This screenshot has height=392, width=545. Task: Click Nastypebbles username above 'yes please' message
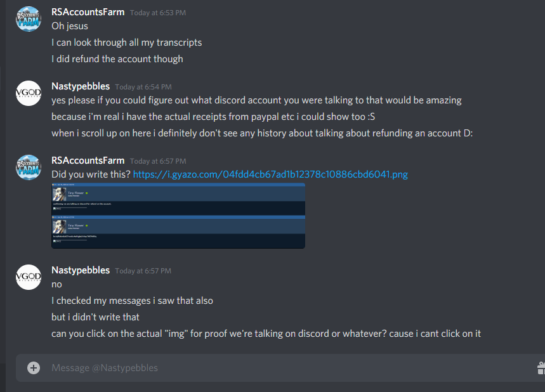(81, 86)
